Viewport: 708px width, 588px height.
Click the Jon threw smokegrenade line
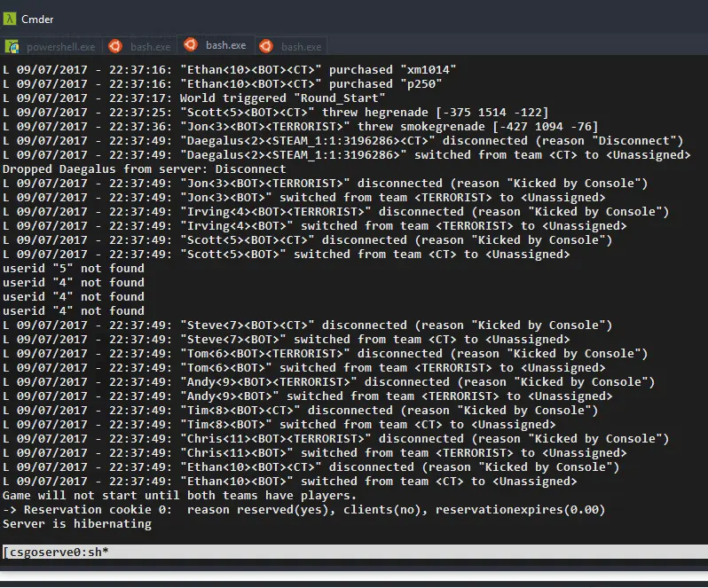[300, 127]
